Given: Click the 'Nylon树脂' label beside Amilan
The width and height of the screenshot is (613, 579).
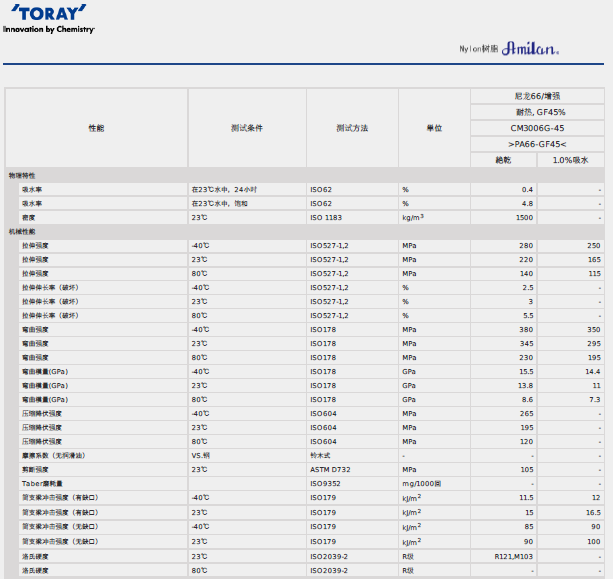Looking at the screenshot, I should (x=478, y=49).
